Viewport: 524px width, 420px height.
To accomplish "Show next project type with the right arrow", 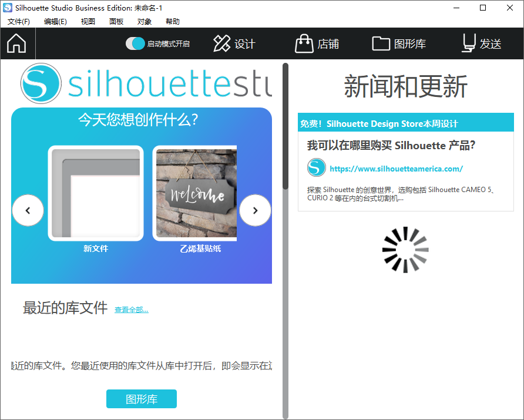I will point(256,210).
